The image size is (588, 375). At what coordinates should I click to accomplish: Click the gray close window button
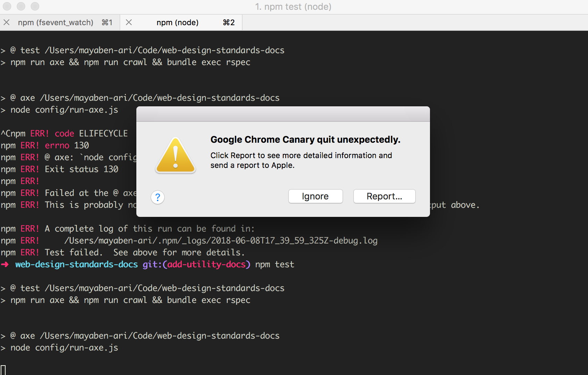7,6
